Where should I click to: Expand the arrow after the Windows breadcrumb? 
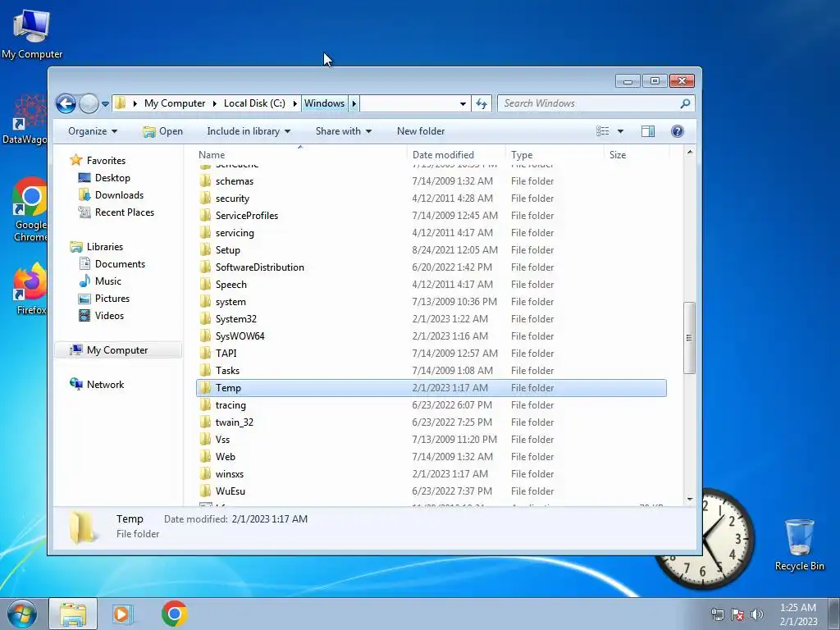[354, 103]
